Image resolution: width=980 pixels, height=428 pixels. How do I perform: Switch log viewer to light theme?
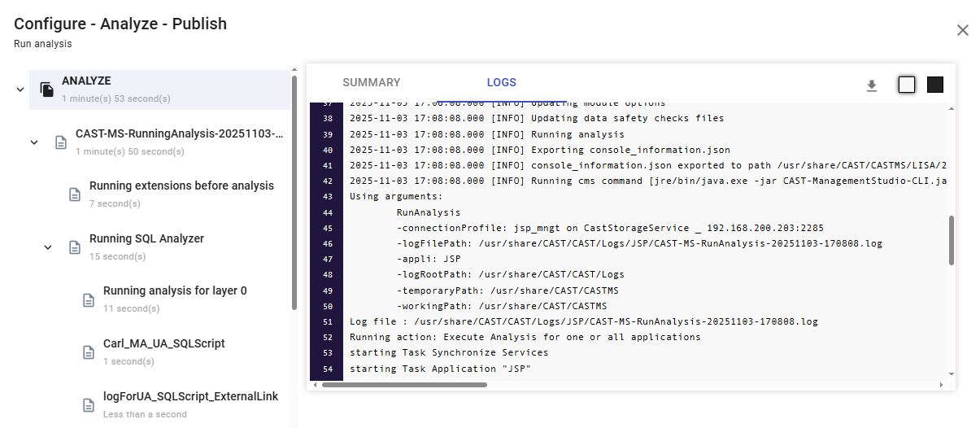tap(906, 85)
